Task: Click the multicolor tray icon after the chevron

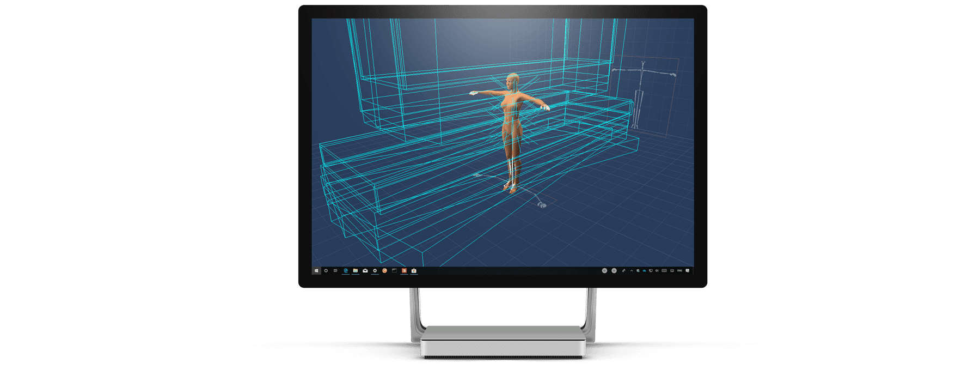Action: (638, 270)
